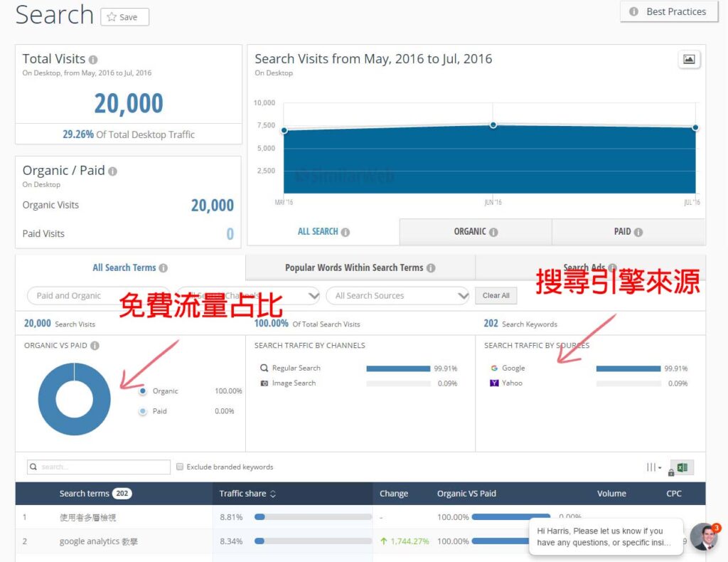Click the 1,744.27% change value
This screenshot has height=562, width=728.
point(405,541)
